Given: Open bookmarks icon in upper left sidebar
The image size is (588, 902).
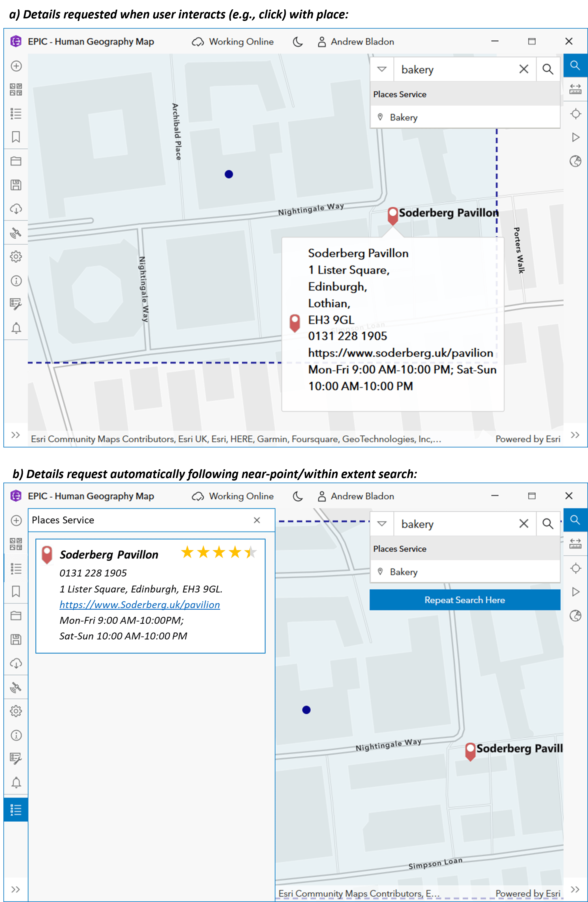Looking at the screenshot, I should [16, 137].
